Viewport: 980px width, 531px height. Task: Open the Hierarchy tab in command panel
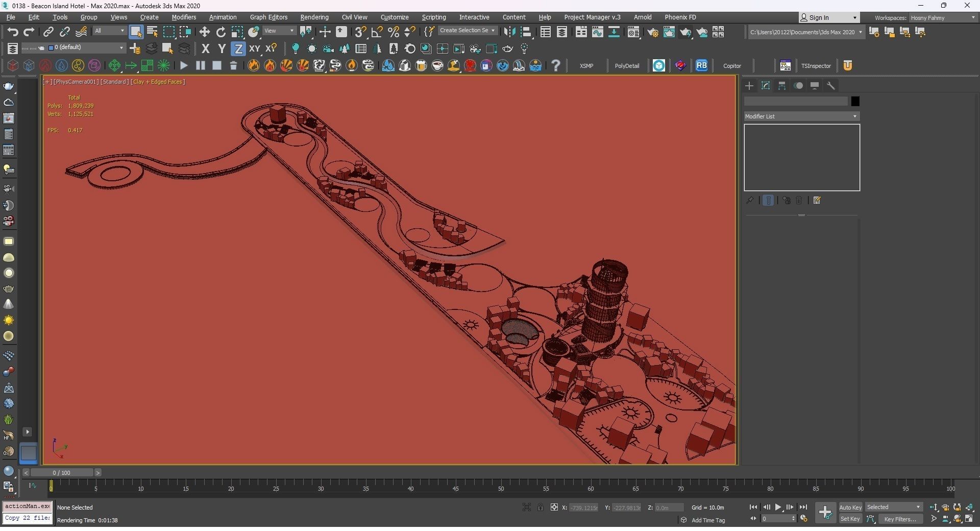782,86
